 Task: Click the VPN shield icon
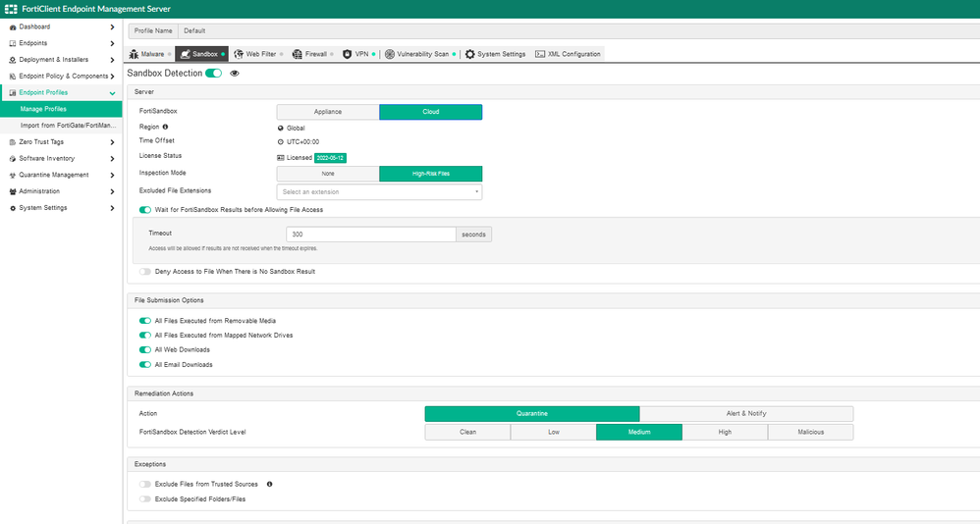click(x=348, y=54)
